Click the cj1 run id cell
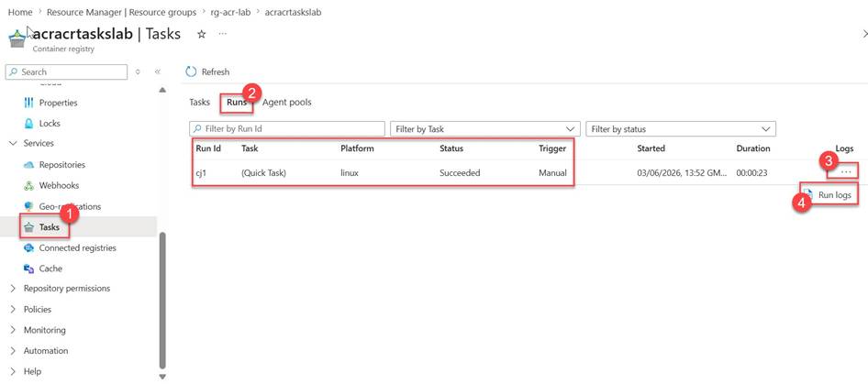 coord(201,172)
